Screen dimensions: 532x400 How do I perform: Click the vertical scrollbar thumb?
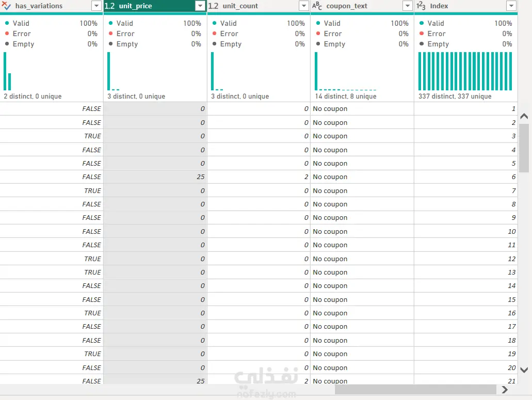click(524, 149)
